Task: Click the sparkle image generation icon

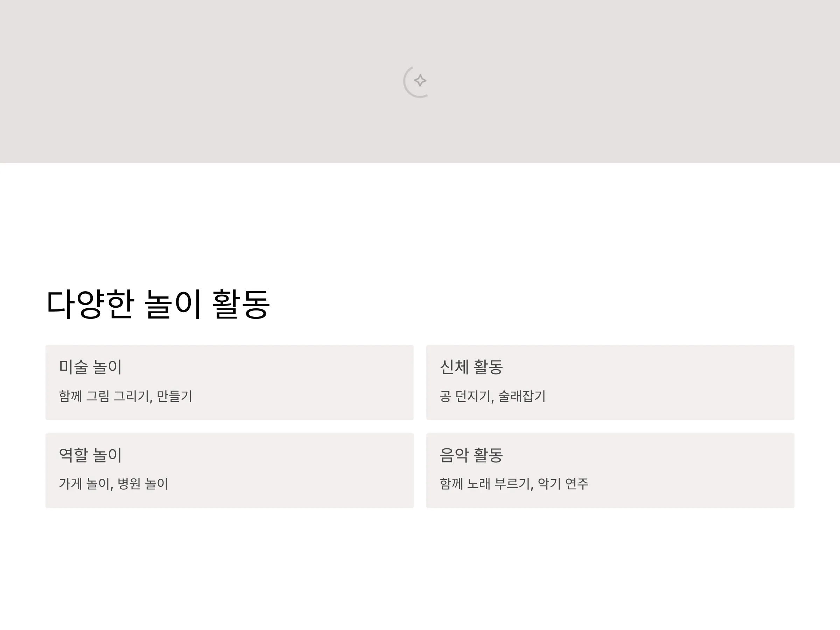Action: click(420, 80)
